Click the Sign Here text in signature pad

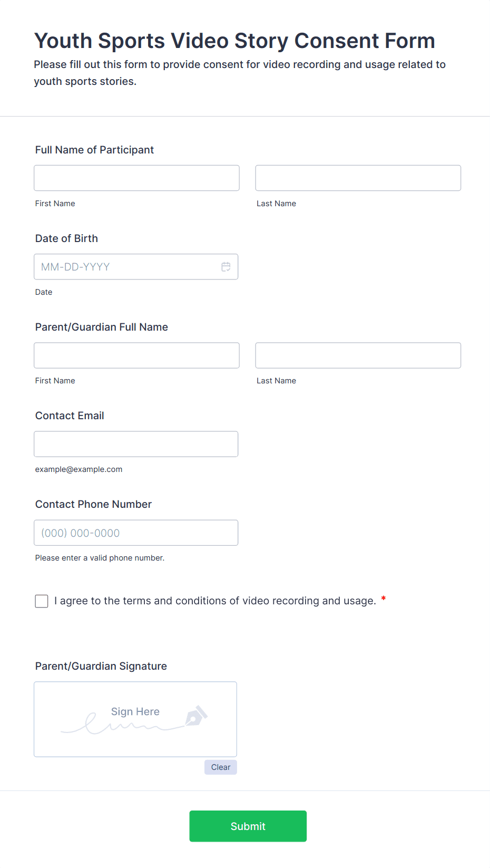coord(135,711)
